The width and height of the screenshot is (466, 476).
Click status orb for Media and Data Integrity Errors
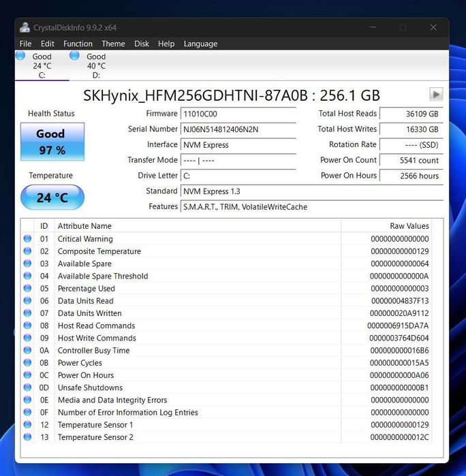pos(27,400)
